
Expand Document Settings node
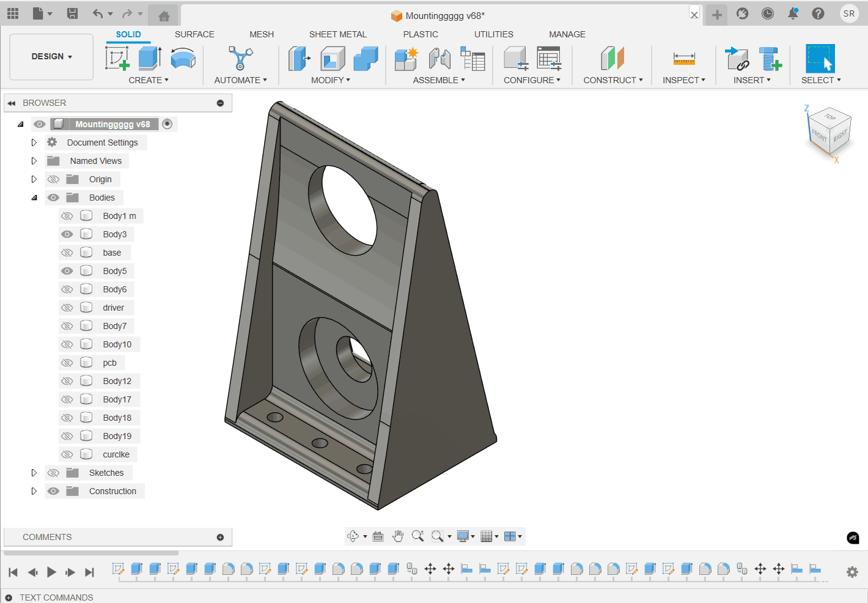coord(34,142)
